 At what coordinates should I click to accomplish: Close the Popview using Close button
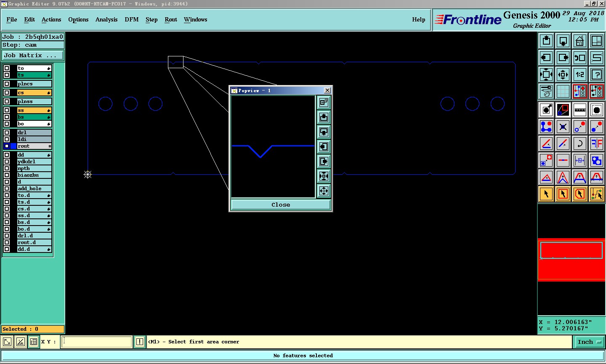[281, 205]
